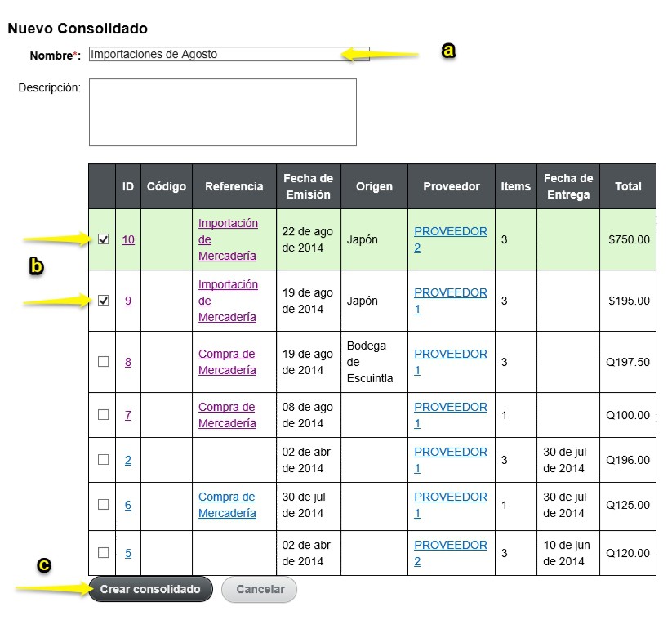Screen dimensions: 672x629
Task: Click the Proveedor column header
Action: pyautogui.click(x=452, y=186)
